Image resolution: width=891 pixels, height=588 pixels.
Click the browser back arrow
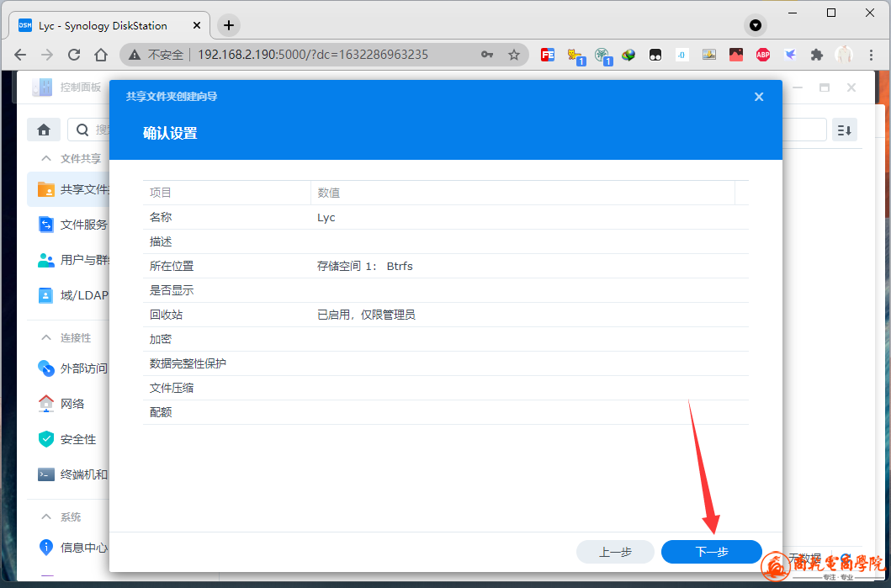click(20, 55)
